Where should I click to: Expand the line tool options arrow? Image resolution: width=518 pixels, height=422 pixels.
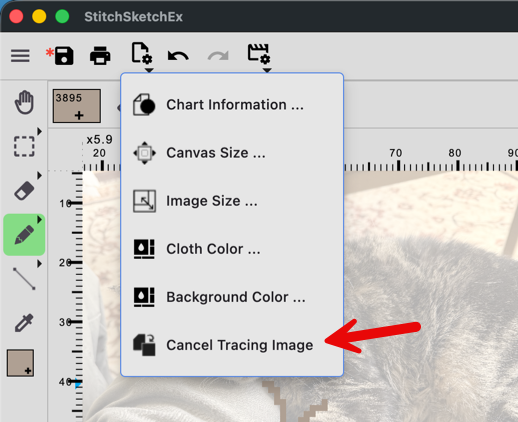pos(40,264)
